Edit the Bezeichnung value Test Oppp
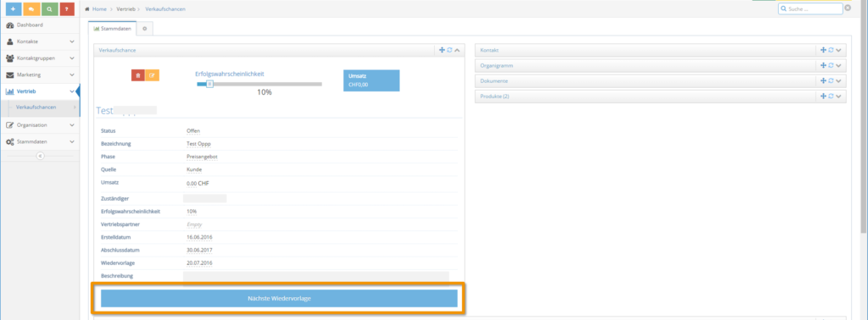 point(198,144)
